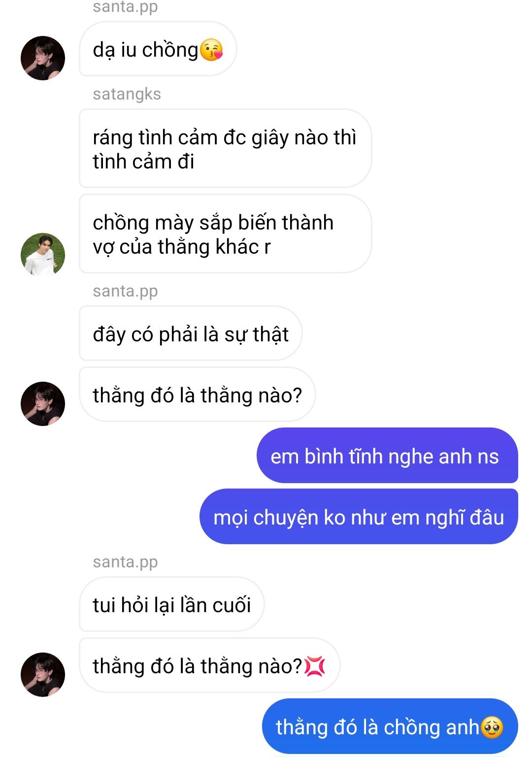The width and height of the screenshot is (532, 757).
Task: Select first 'thằng đó là thằng nào?' bubble
Action: (x=198, y=395)
